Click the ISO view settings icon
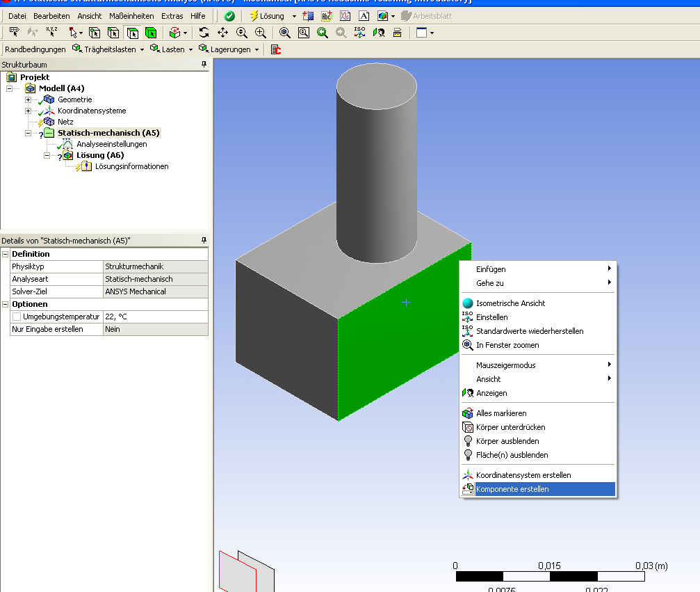Image resolution: width=700 pixels, height=592 pixels. [360, 33]
